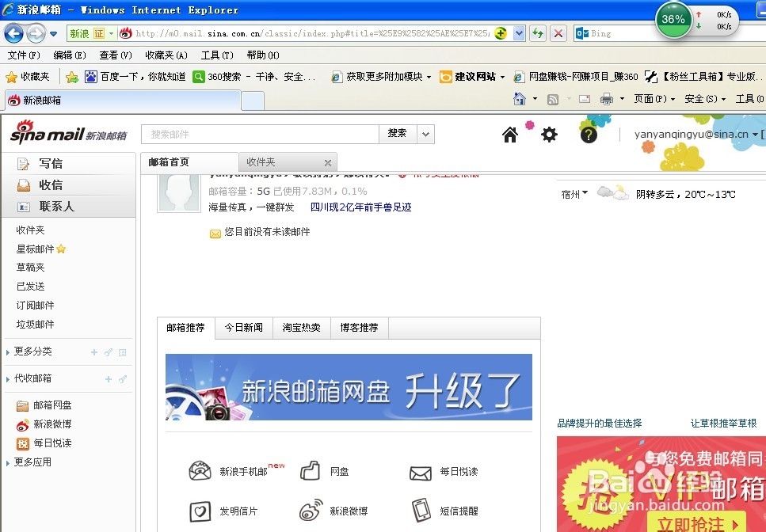This screenshot has width=766, height=532.
Task: Click the add-to-favorites star icon
Action: (x=72, y=77)
